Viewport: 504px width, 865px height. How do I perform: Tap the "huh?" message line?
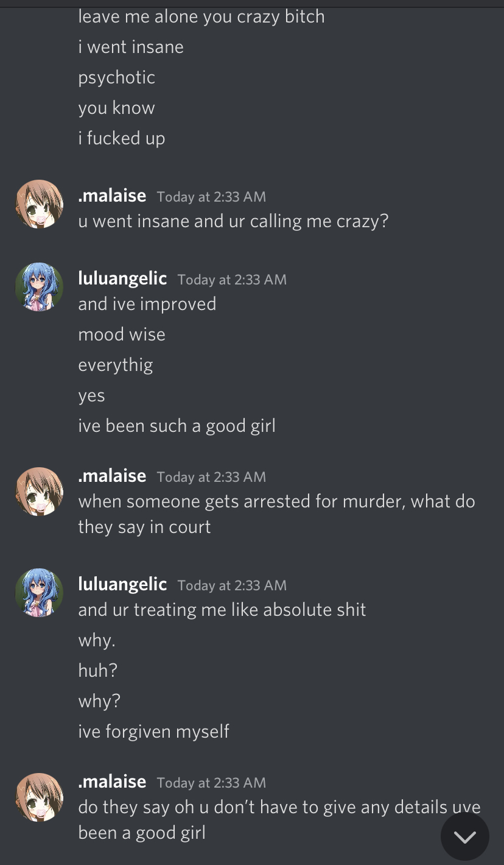coord(98,671)
